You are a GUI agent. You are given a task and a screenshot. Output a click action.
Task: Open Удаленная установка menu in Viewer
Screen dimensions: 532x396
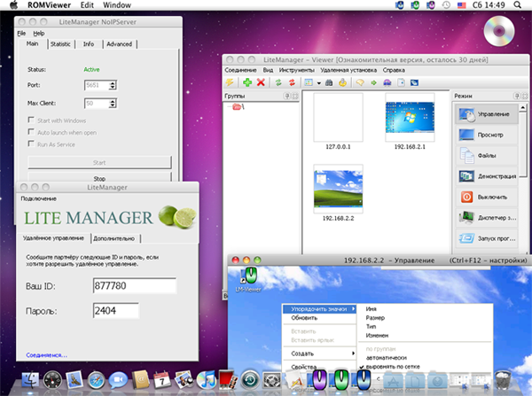(x=348, y=70)
